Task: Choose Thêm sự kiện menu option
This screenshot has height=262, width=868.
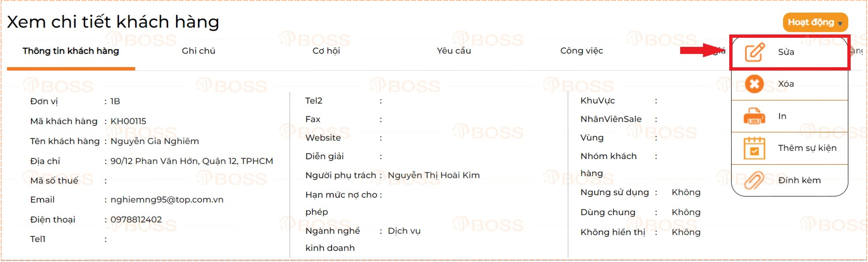Action: tap(807, 148)
